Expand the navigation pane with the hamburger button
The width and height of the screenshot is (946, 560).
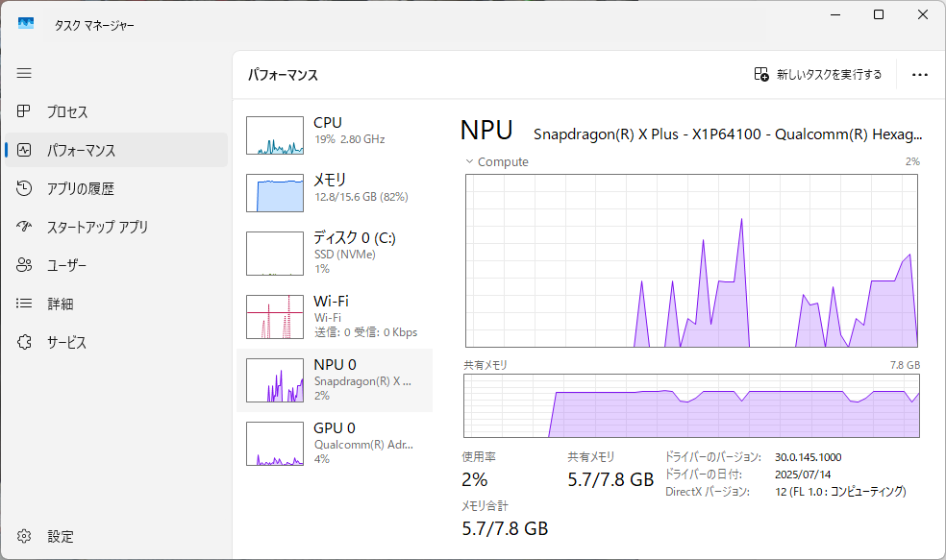24,73
